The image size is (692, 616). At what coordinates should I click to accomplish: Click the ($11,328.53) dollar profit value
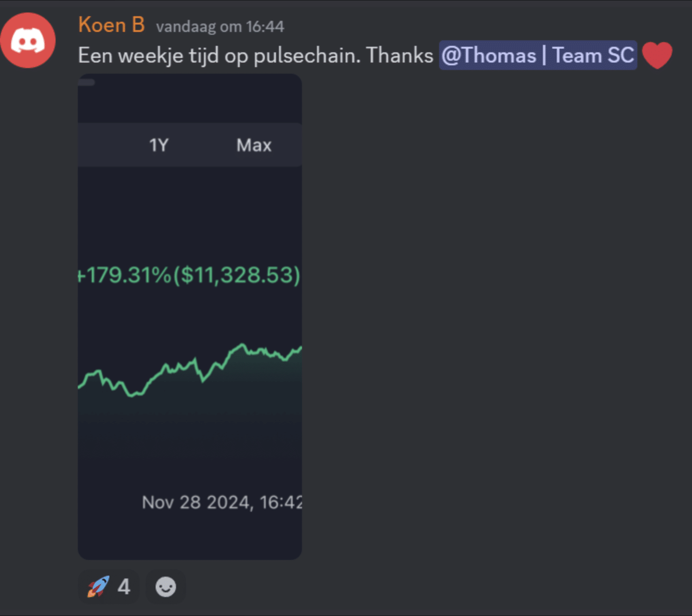point(237,275)
